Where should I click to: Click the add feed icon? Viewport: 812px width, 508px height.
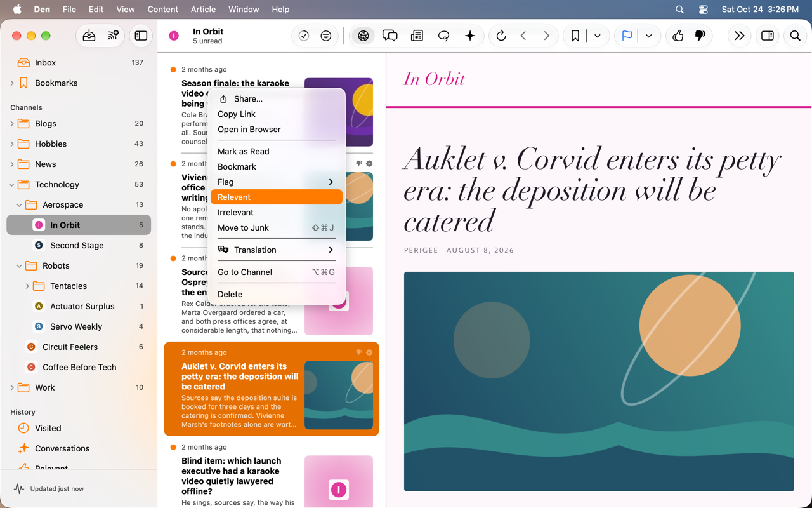pyautogui.click(x=113, y=36)
